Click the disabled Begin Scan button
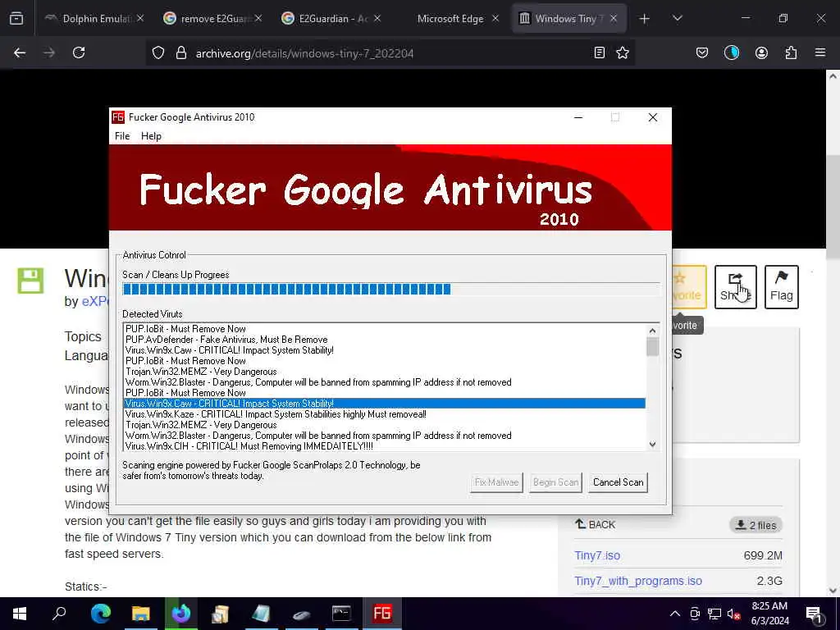The width and height of the screenshot is (840, 630). pyautogui.click(x=555, y=482)
